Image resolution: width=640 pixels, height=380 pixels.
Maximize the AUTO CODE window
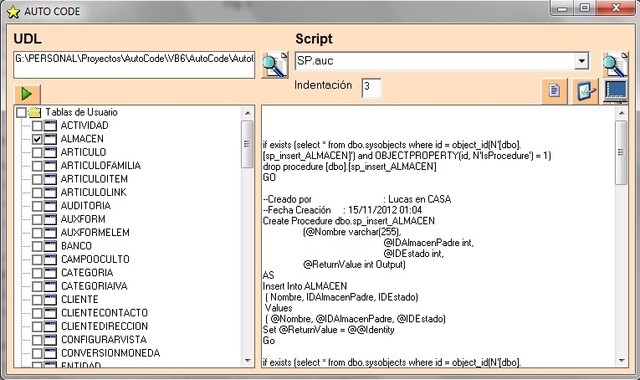584,8
